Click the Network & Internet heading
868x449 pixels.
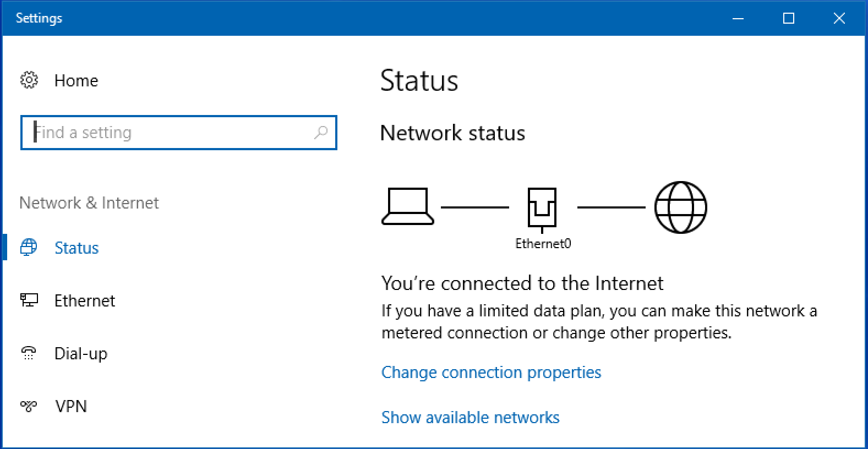[89, 202]
